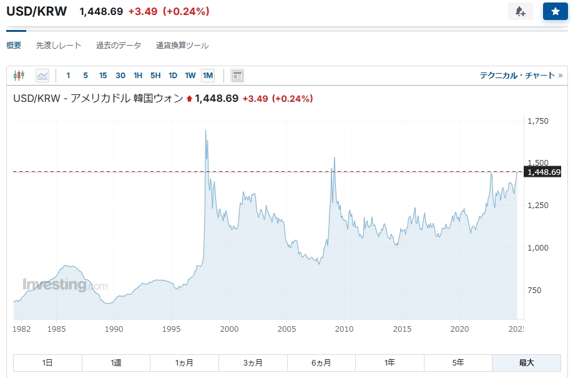Screen dimensions: 588x378
Task: Choose the 1D chart interval
Action: (173, 76)
